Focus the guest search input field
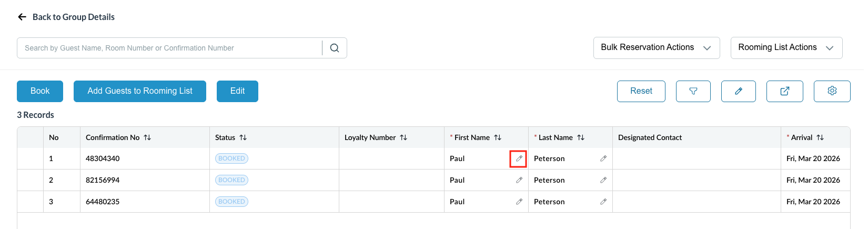Image resolution: width=868 pixels, height=229 pixels. [169, 48]
